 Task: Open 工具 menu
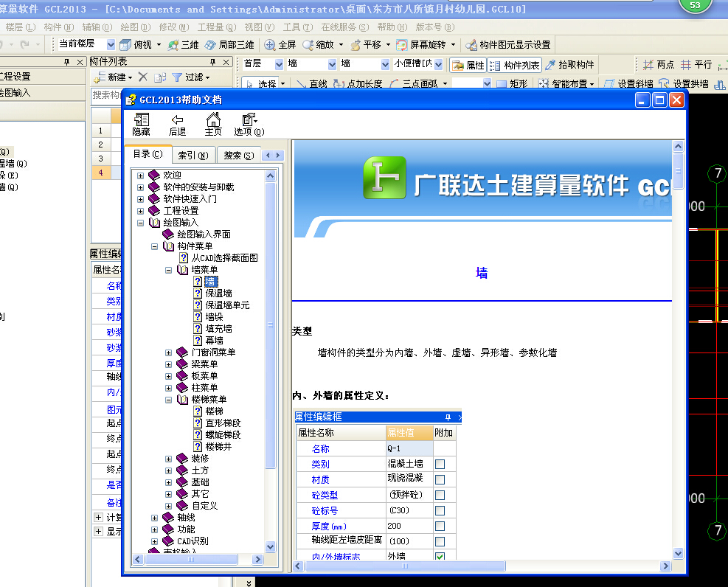pos(298,27)
